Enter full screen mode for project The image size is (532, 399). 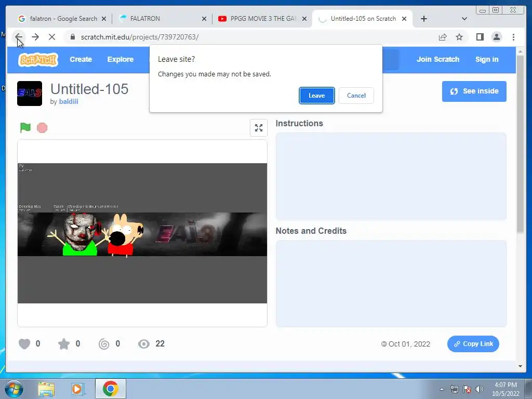[259, 128]
